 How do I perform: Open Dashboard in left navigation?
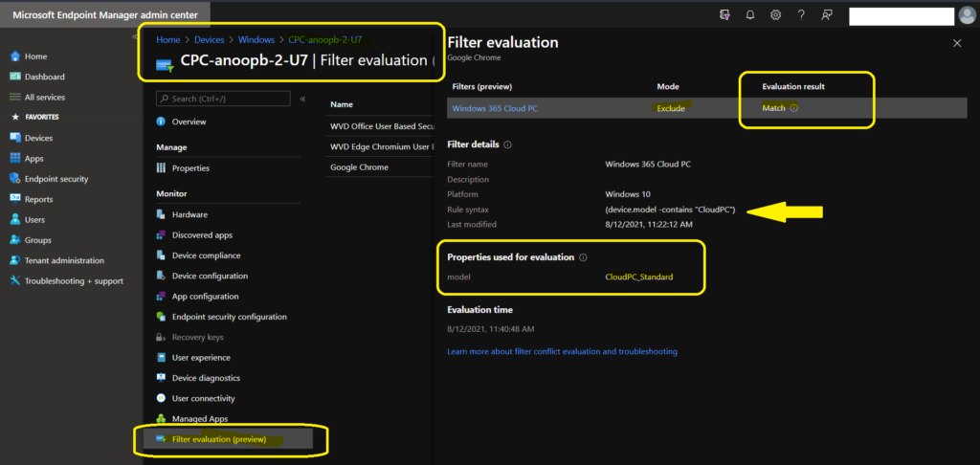[x=44, y=77]
